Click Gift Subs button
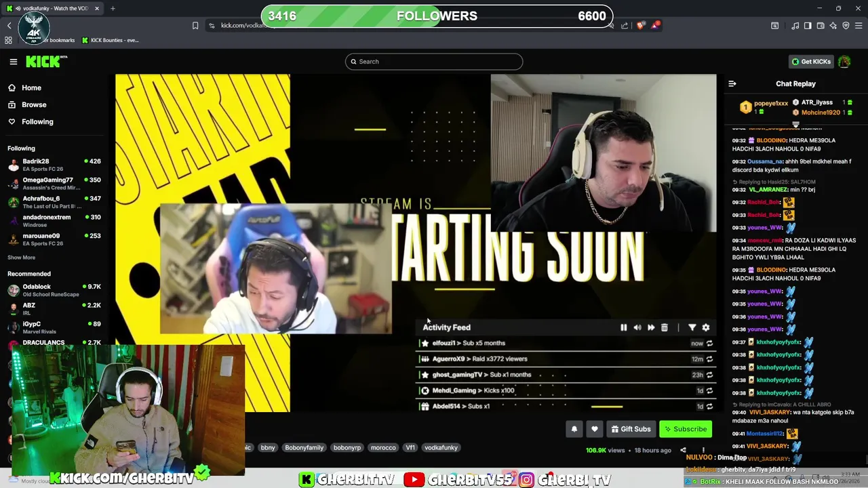The height and width of the screenshot is (488, 868). (631, 429)
